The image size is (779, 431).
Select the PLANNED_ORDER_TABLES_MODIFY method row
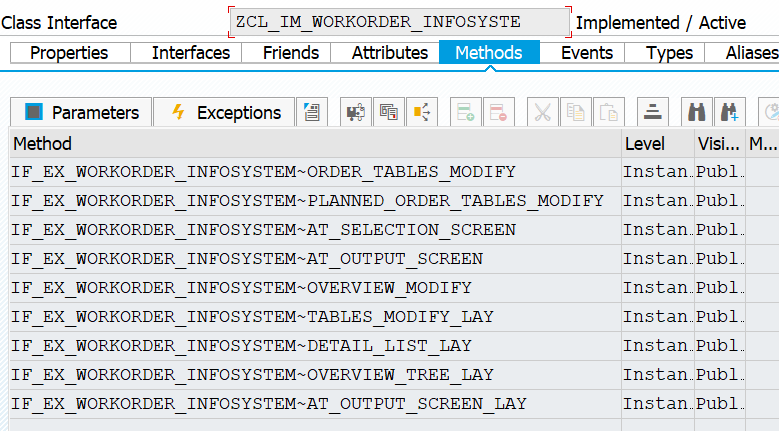point(315,201)
